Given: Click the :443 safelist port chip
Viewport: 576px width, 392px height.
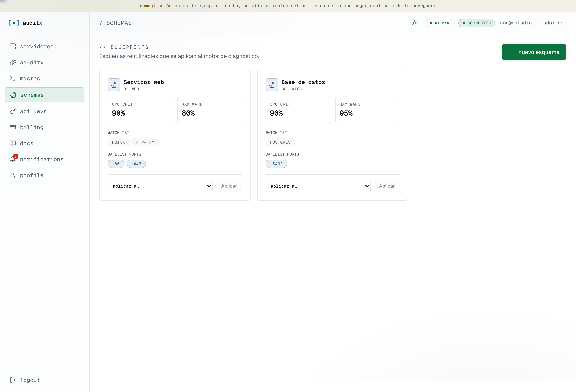Looking at the screenshot, I should point(136,164).
